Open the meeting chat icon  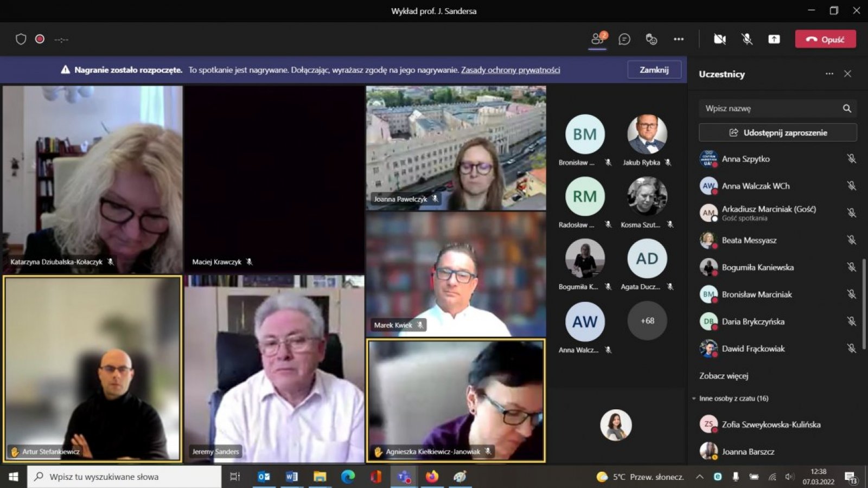pyautogui.click(x=624, y=39)
